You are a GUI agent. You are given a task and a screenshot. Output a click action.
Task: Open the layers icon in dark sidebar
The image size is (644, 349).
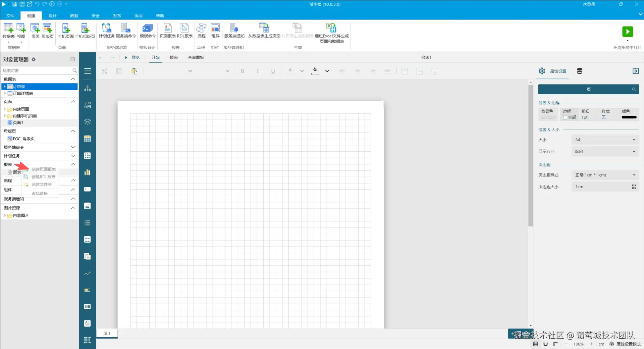pyautogui.click(x=88, y=122)
